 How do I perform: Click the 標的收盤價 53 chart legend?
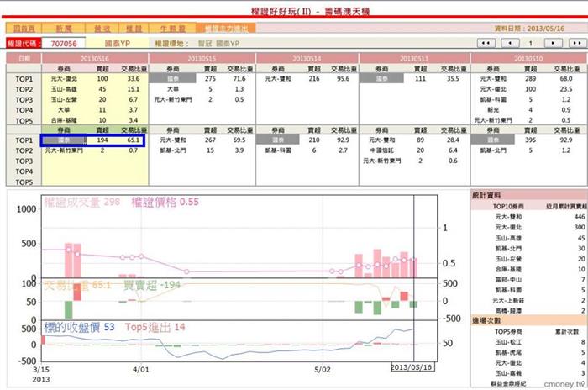pos(79,327)
